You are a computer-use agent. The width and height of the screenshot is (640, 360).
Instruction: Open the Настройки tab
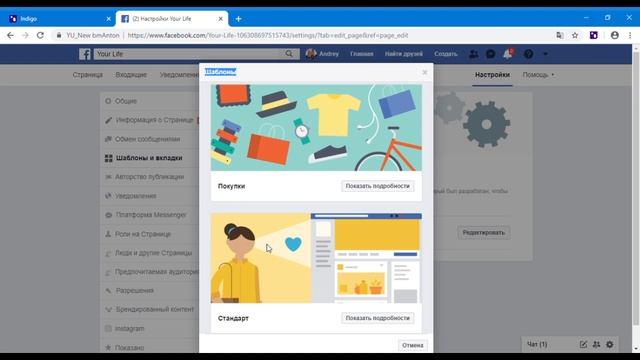click(x=492, y=75)
